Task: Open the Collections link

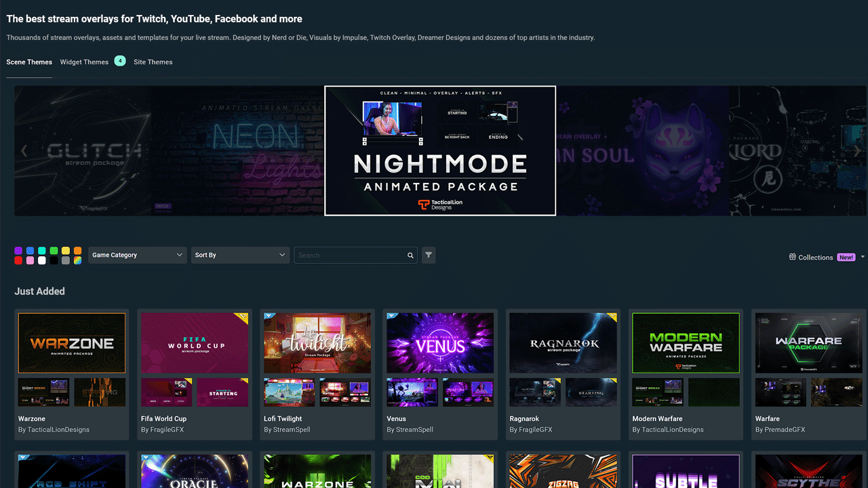Action: pos(816,258)
